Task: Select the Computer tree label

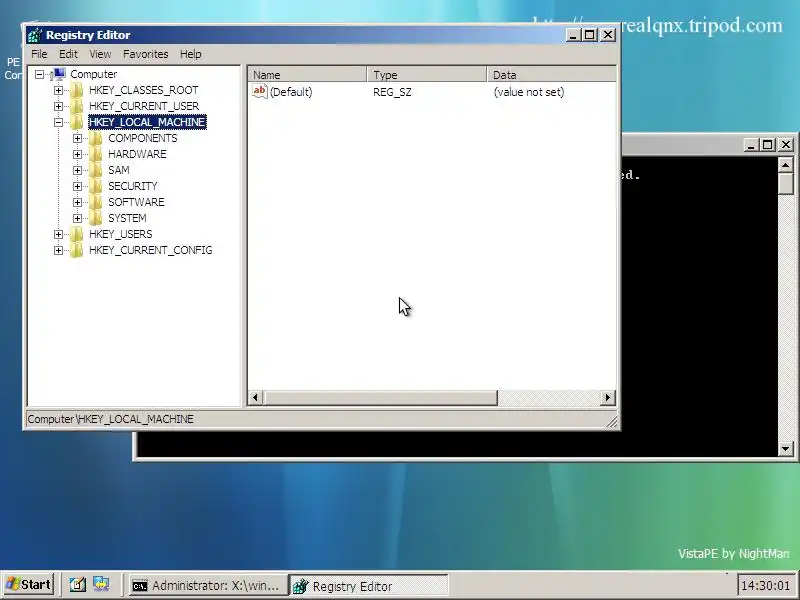Action: click(93, 74)
